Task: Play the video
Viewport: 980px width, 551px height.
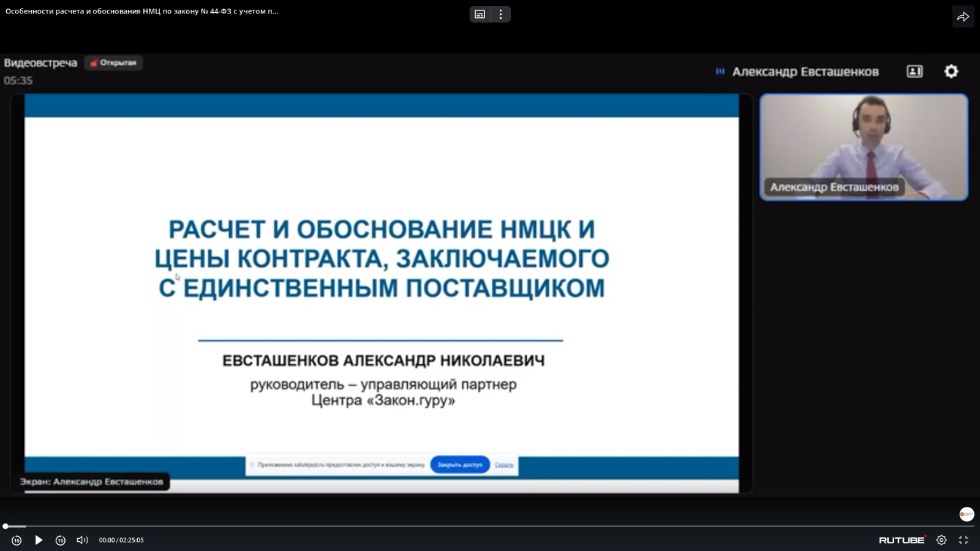Action: (x=39, y=540)
